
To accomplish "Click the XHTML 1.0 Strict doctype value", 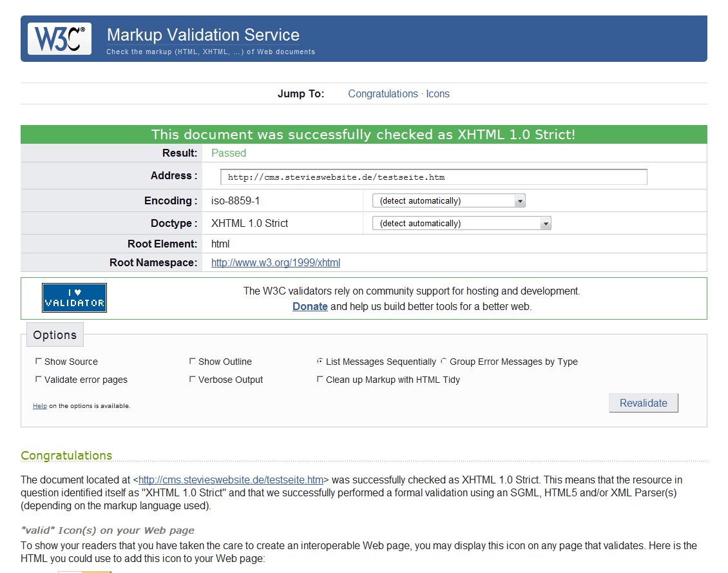I will pyautogui.click(x=250, y=224).
